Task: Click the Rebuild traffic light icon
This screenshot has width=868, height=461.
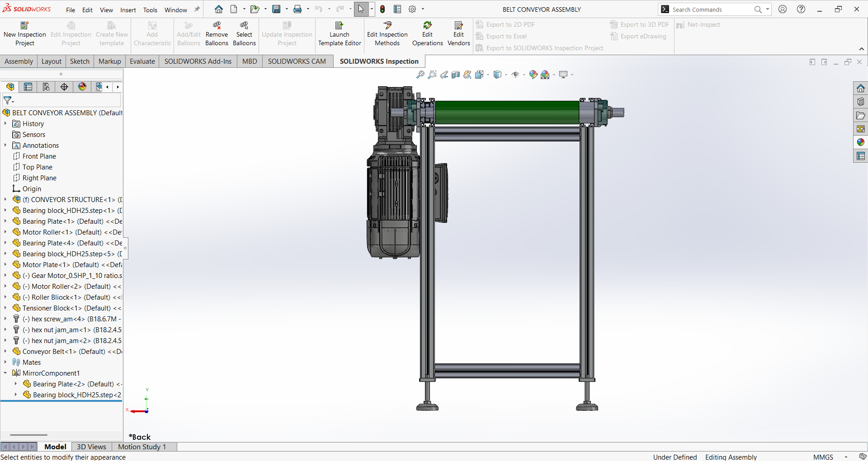Action: click(382, 9)
